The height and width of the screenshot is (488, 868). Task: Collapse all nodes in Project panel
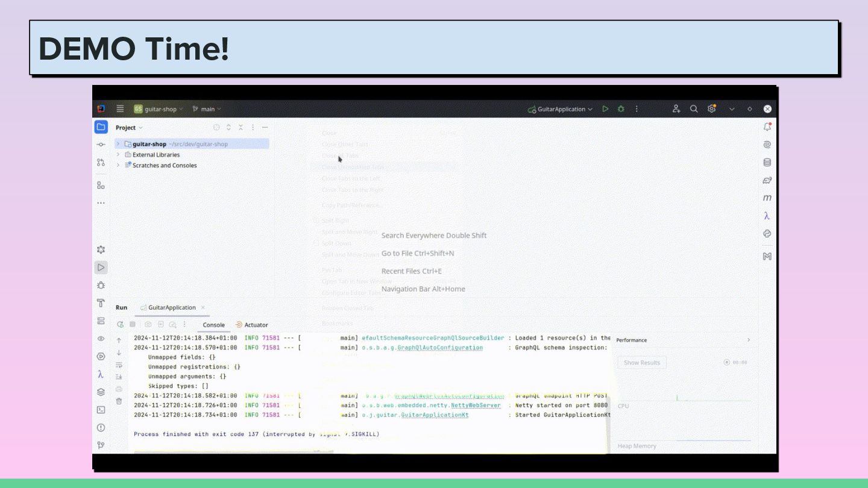[241, 127]
